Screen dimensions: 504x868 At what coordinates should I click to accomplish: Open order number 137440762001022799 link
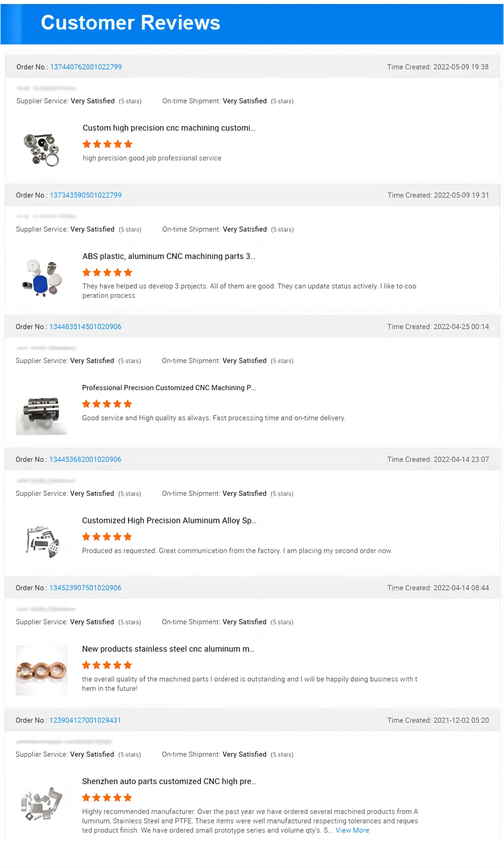[86, 67]
